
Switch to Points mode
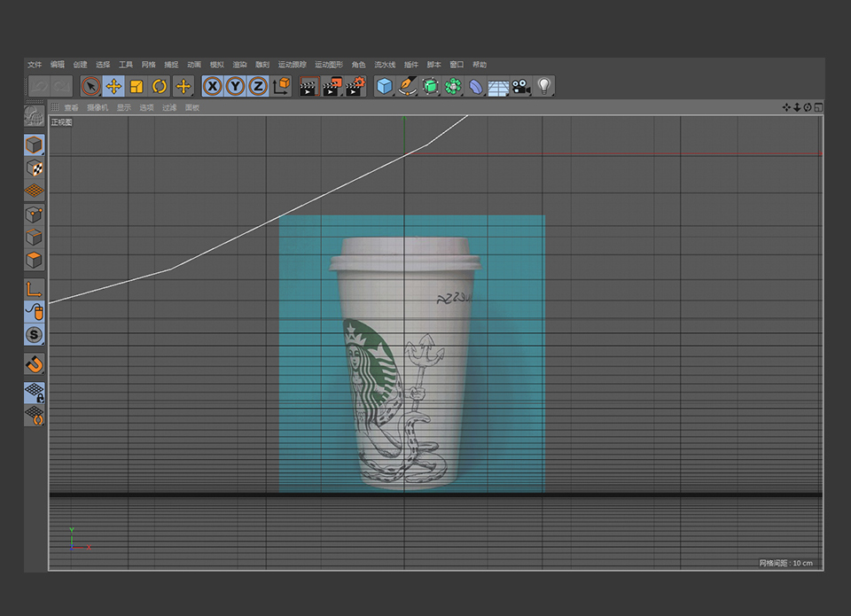point(35,214)
